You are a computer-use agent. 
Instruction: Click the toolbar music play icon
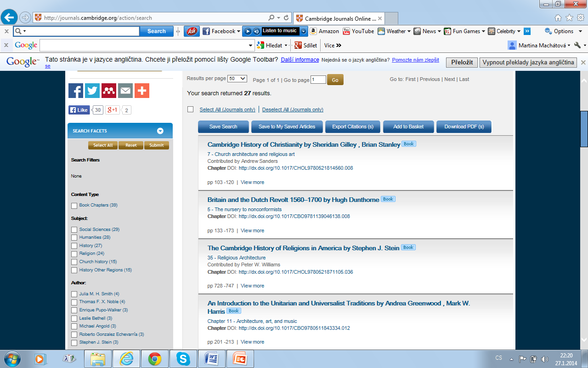pos(248,31)
